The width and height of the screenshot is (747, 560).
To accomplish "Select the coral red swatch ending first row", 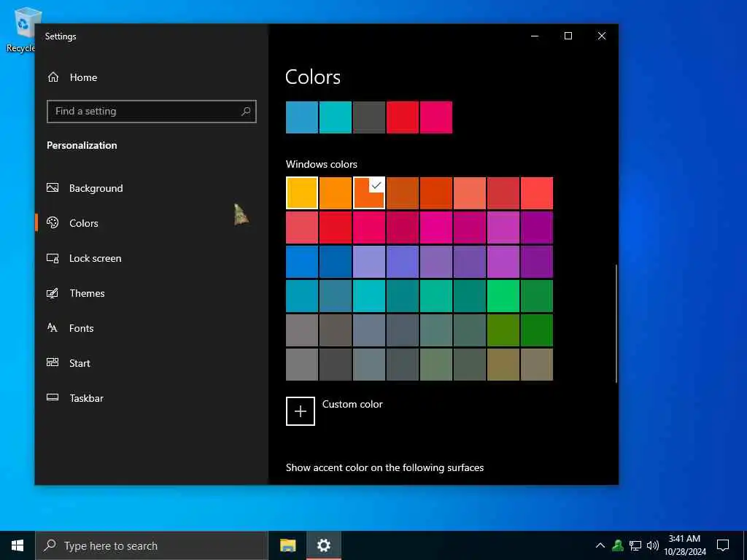I will 537,192.
